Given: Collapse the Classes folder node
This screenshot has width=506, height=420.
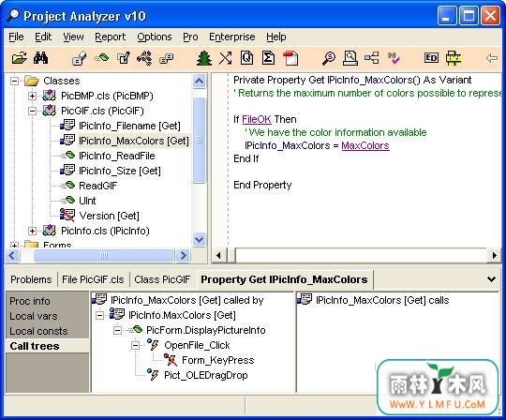Looking at the screenshot, I should 14,81.
